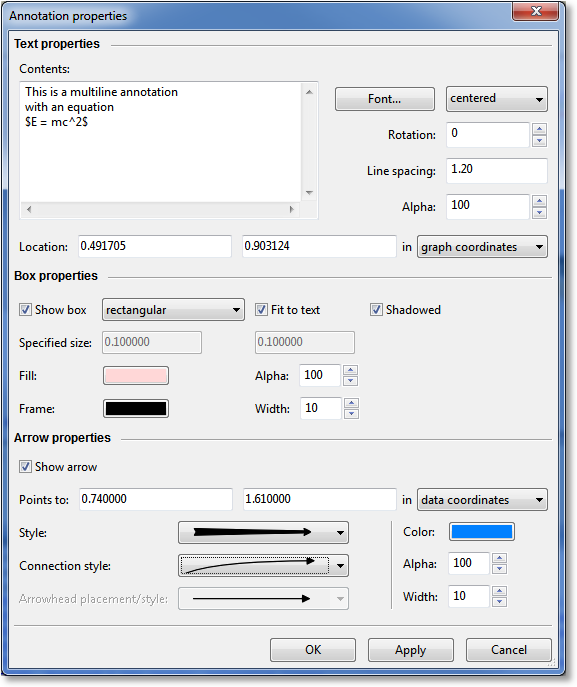Screen dimensions: 577x687
Task: Click the Rotation value field
Action: pyautogui.click(x=488, y=135)
